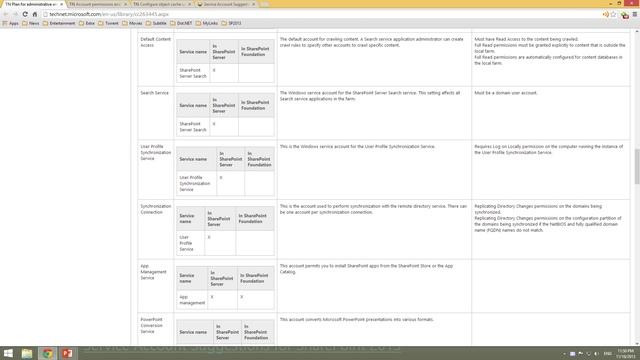Open the Torrent bookmarks folder
The height and width of the screenshot is (360, 640).
[108, 23]
